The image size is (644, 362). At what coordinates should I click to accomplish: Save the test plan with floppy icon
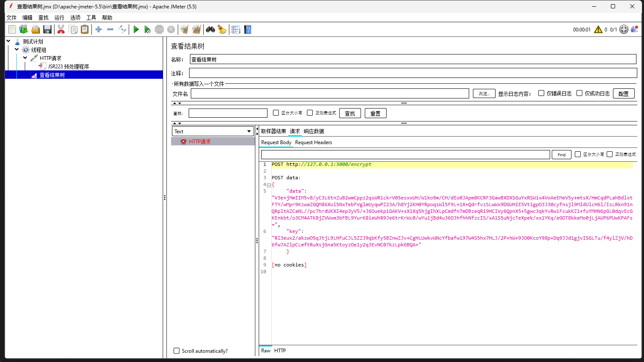[x=47, y=29]
